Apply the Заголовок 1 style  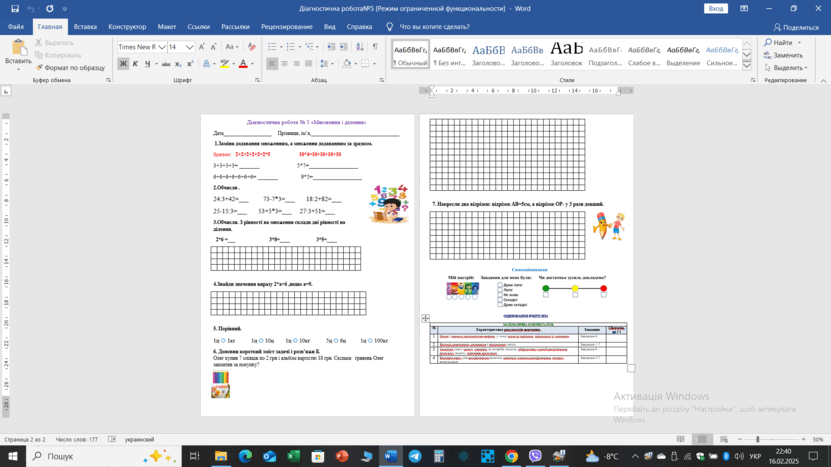coord(488,54)
